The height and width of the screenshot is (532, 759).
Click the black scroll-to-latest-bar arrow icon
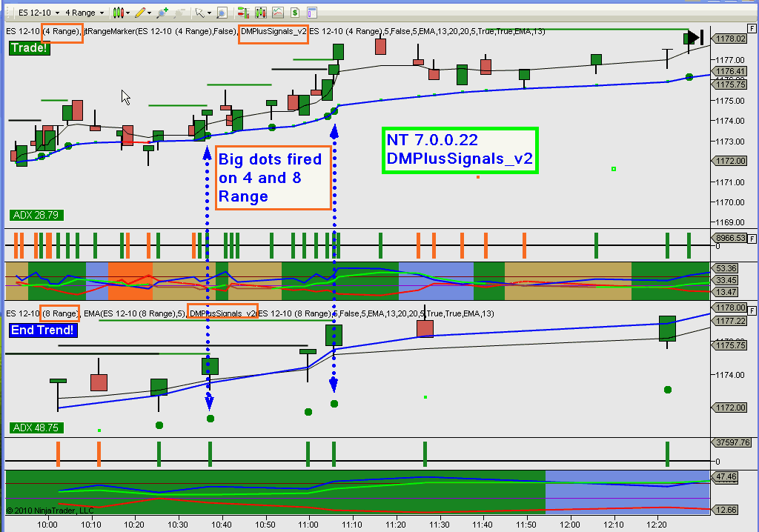click(x=695, y=37)
